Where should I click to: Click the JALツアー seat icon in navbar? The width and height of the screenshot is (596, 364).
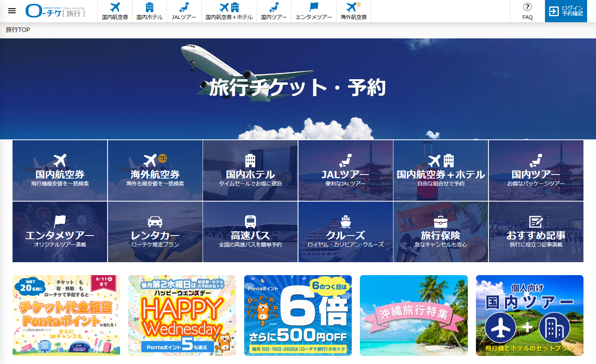tap(184, 7)
